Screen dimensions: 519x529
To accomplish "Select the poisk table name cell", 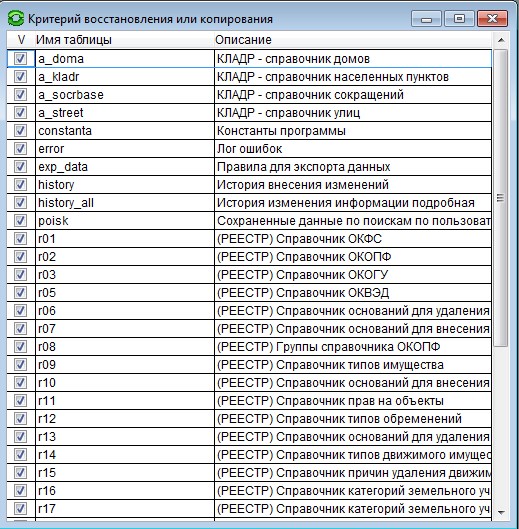I will [x=125, y=221].
